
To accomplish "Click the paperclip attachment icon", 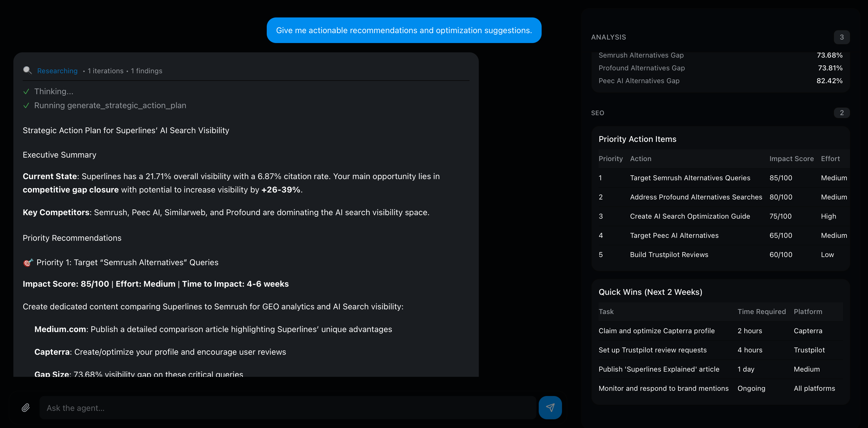I will pos(26,407).
